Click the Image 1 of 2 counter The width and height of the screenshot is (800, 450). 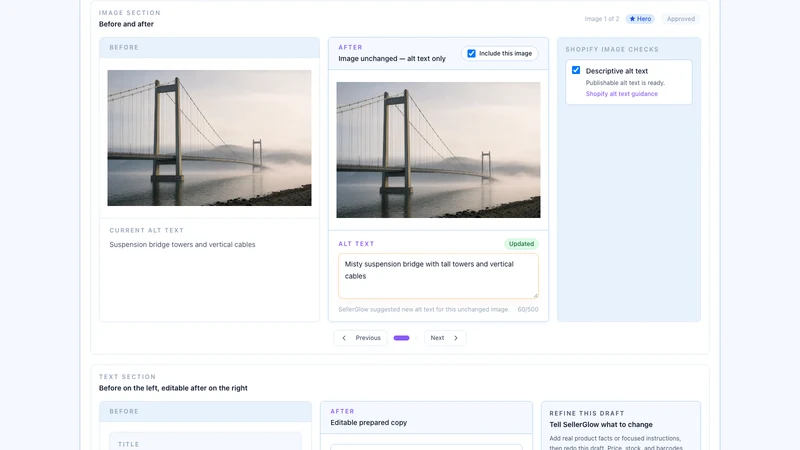tap(602, 19)
